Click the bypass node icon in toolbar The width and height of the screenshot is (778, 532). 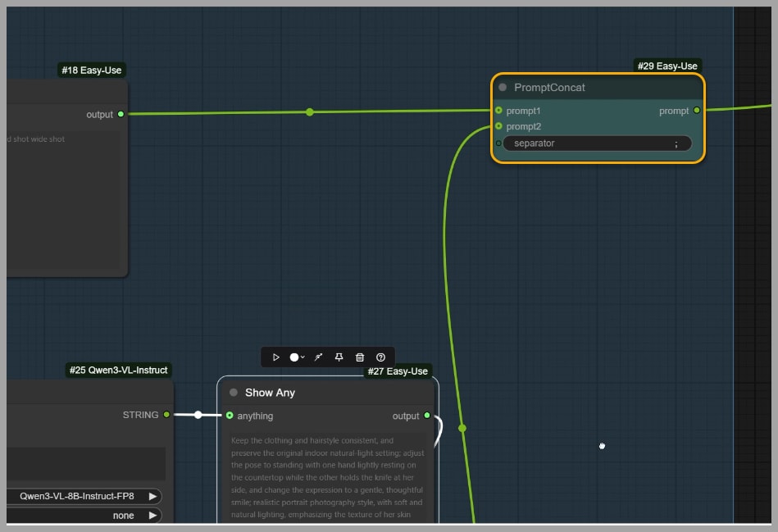(x=318, y=357)
